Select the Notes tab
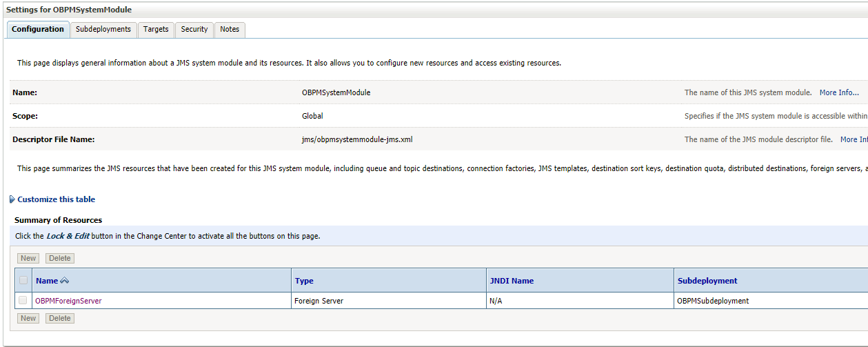Image resolution: width=868 pixels, height=347 pixels. point(230,29)
